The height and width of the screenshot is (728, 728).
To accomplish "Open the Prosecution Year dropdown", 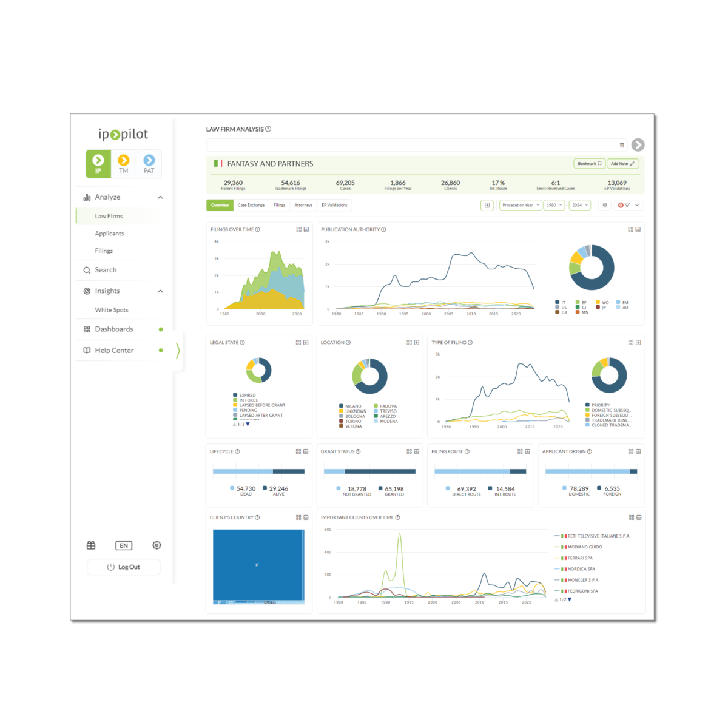I will [520, 205].
